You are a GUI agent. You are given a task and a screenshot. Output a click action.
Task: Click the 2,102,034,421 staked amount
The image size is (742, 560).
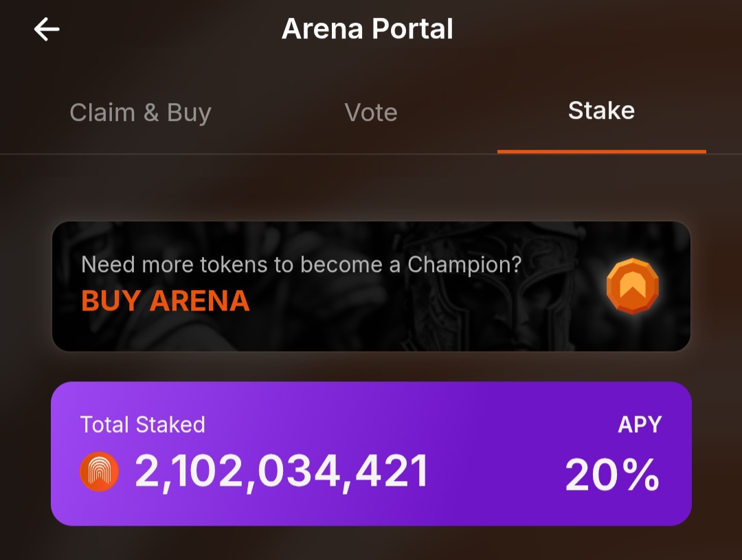tap(282, 473)
